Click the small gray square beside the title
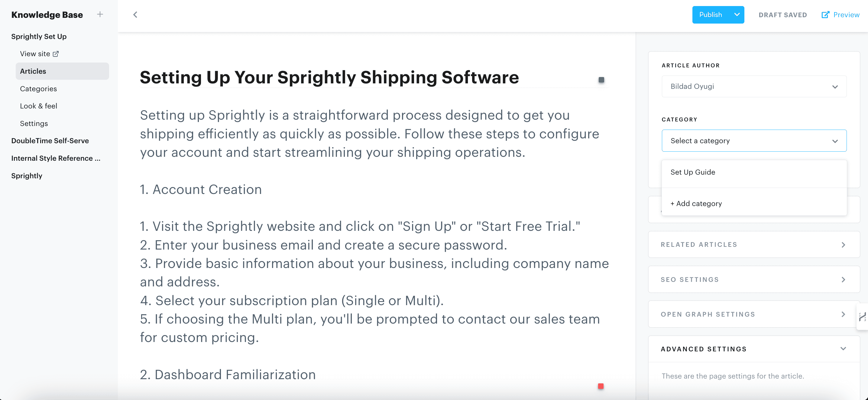Viewport: 868px width, 400px height. coord(601,80)
